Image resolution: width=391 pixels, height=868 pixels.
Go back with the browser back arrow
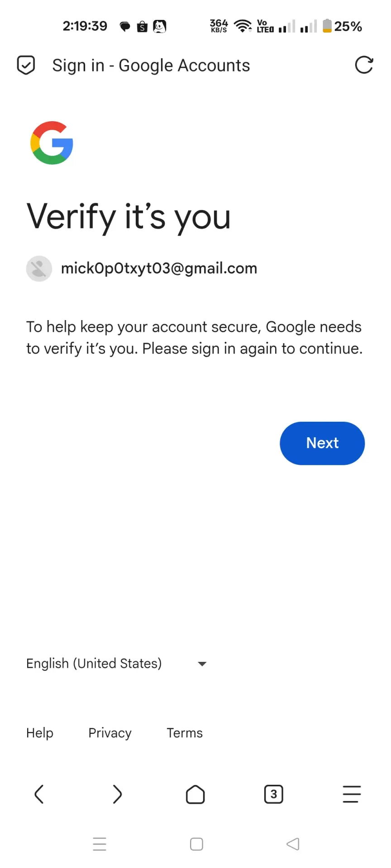pyautogui.click(x=39, y=794)
